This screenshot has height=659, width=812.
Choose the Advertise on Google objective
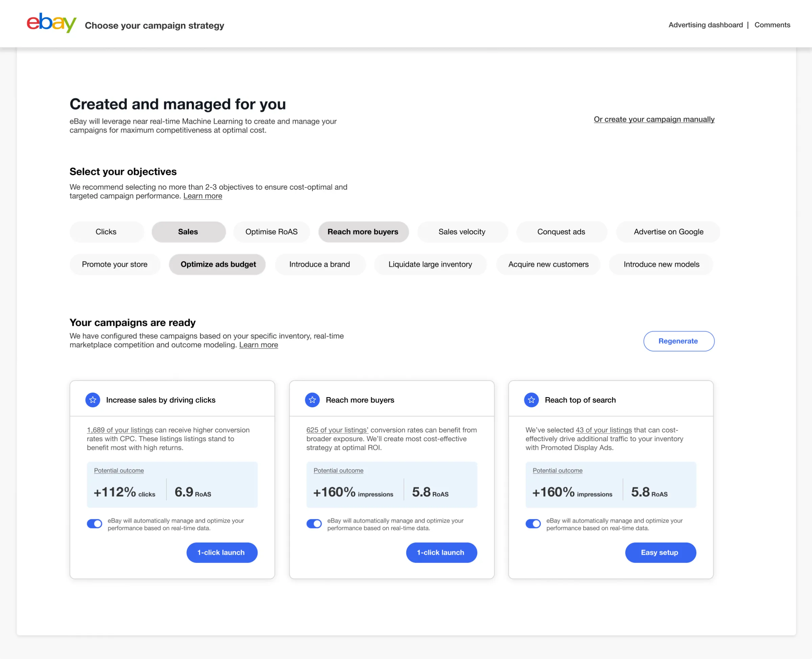click(x=668, y=232)
